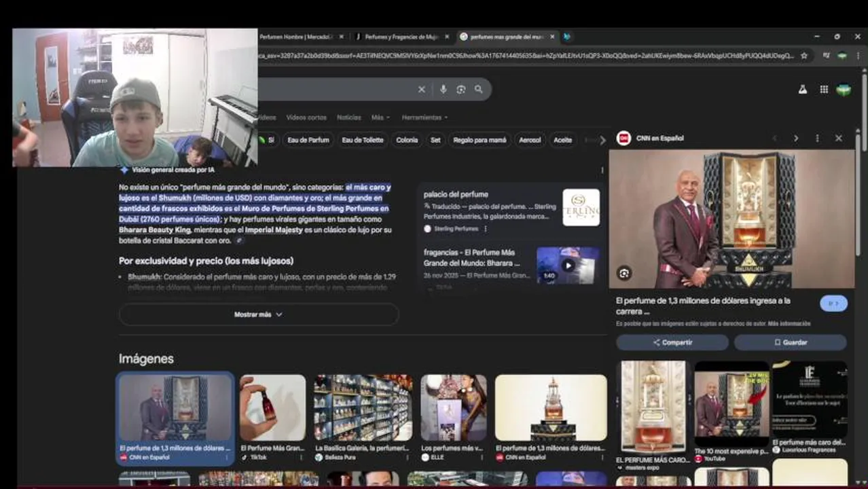Screen dimensions: 868x489
Task: Search this image with the Lens button
Action: [624, 273]
